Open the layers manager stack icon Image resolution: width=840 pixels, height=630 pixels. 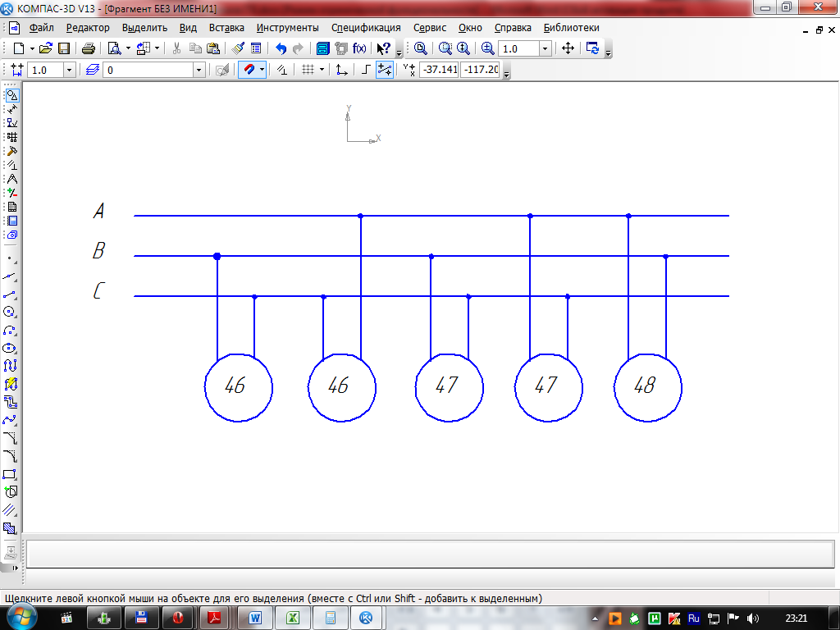coord(93,70)
